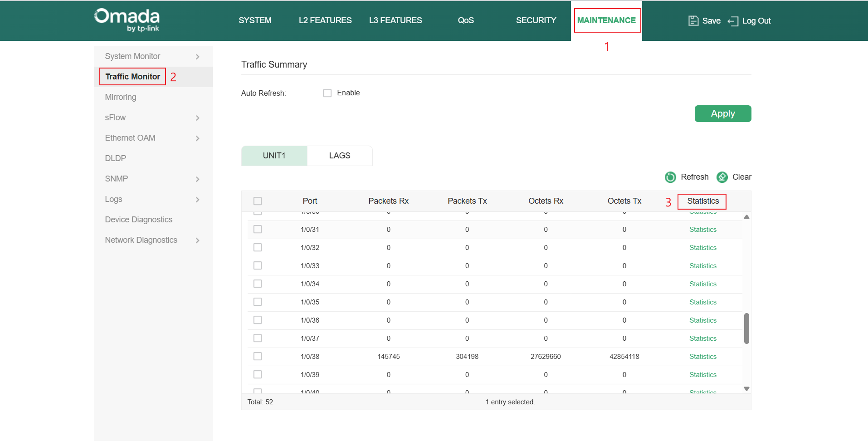Open Device Diagnostics in sidebar

[x=138, y=220]
